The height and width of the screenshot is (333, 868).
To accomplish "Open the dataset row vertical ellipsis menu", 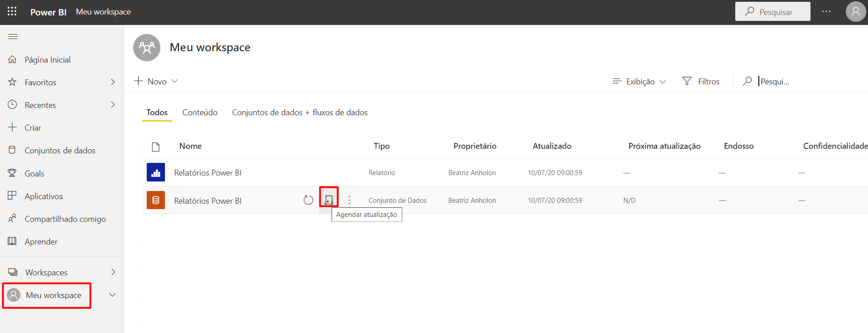I will 349,200.
